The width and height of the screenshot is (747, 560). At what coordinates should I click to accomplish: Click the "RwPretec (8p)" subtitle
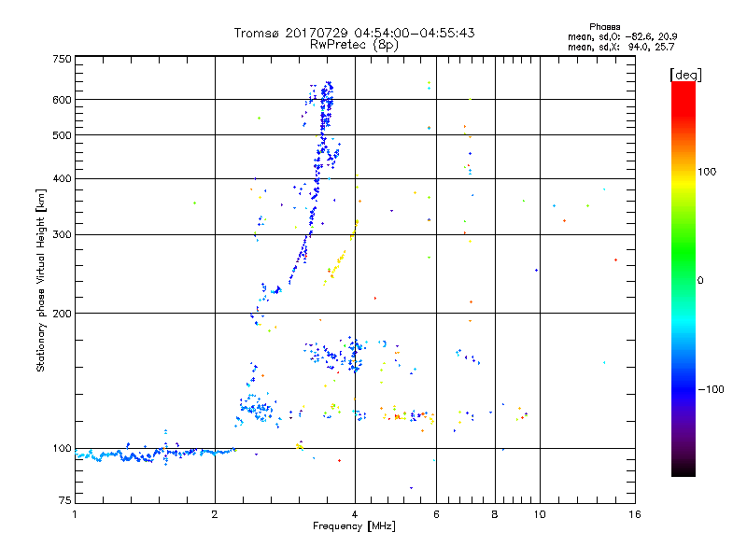point(354,45)
